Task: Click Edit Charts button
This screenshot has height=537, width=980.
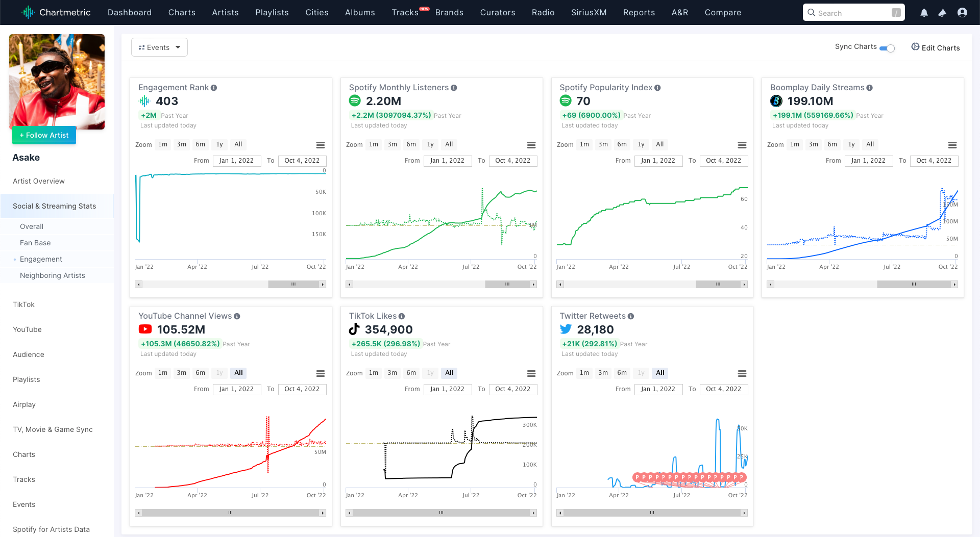Action: click(x=936, y=47)
